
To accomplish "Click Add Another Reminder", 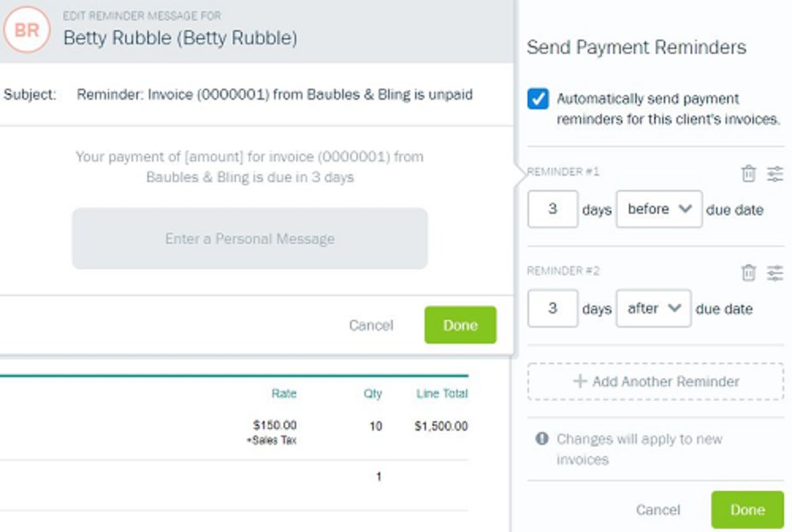I will (656, 381).
